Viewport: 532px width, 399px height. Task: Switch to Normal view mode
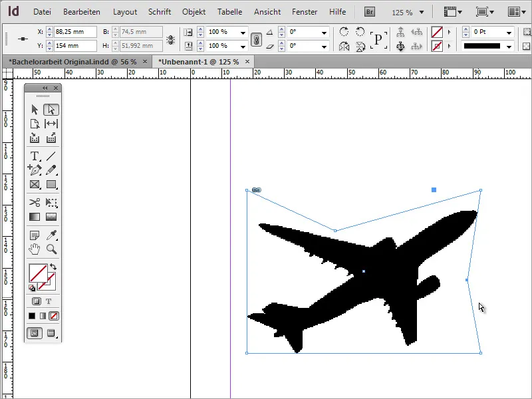pos(35,333)
